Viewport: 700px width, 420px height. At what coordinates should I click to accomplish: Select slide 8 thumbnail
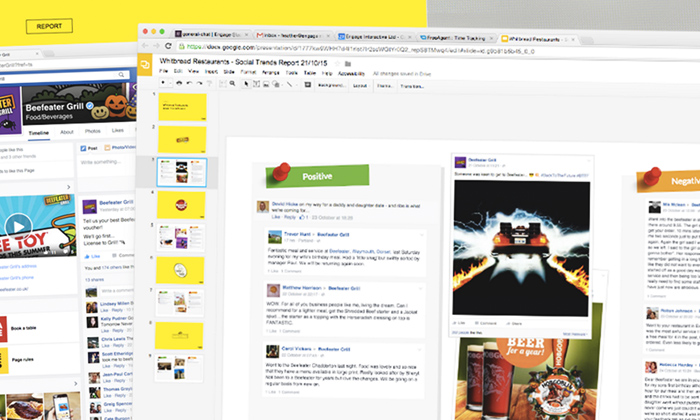click(179, 336)
